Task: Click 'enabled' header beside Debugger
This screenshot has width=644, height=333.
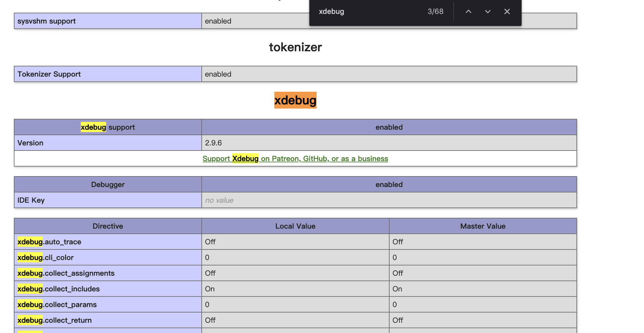Action: tap(389, 185)
